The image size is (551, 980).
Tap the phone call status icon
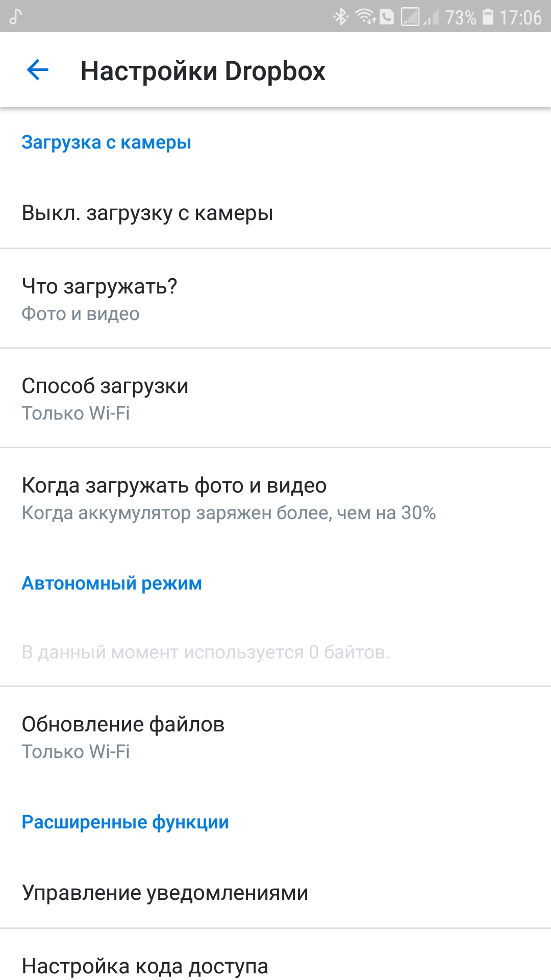pyautogui.click(x=387, y=17)
